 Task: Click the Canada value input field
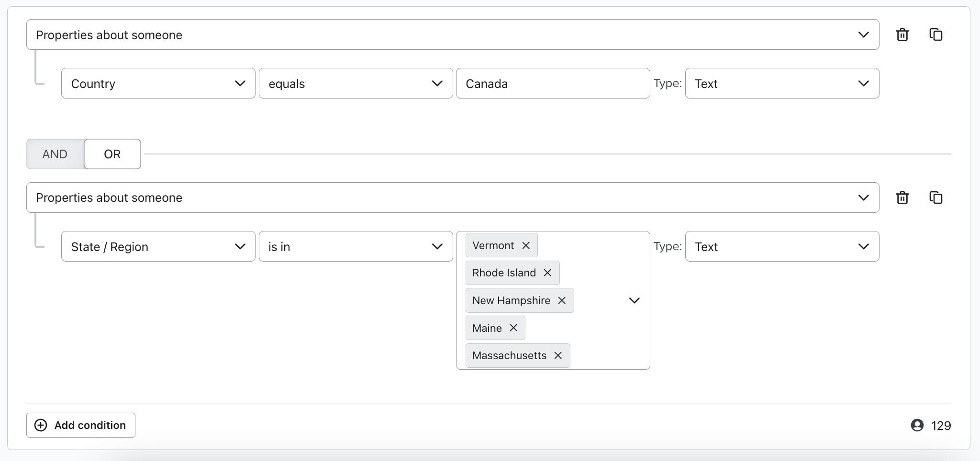point(553,83)
